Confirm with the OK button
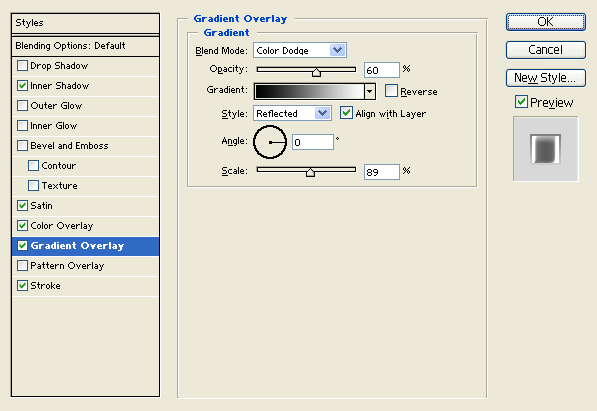The image size is (597, 411). [x=546, y=22]
